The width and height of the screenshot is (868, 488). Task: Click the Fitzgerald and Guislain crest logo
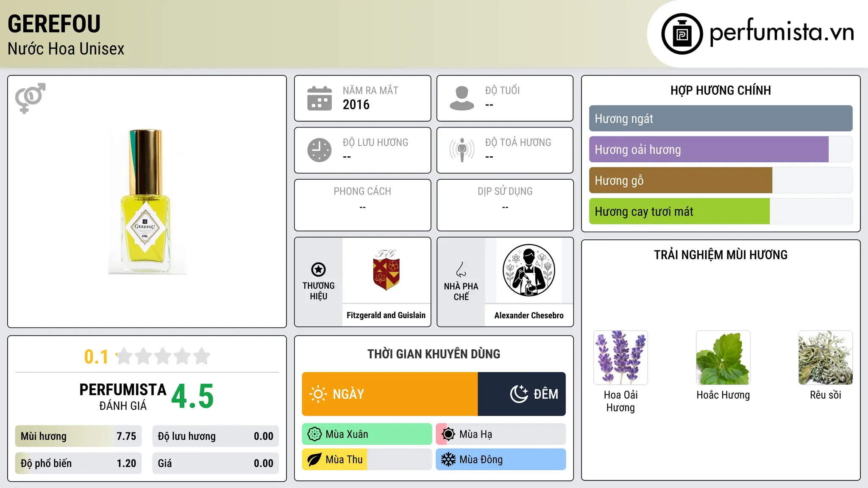386,270
